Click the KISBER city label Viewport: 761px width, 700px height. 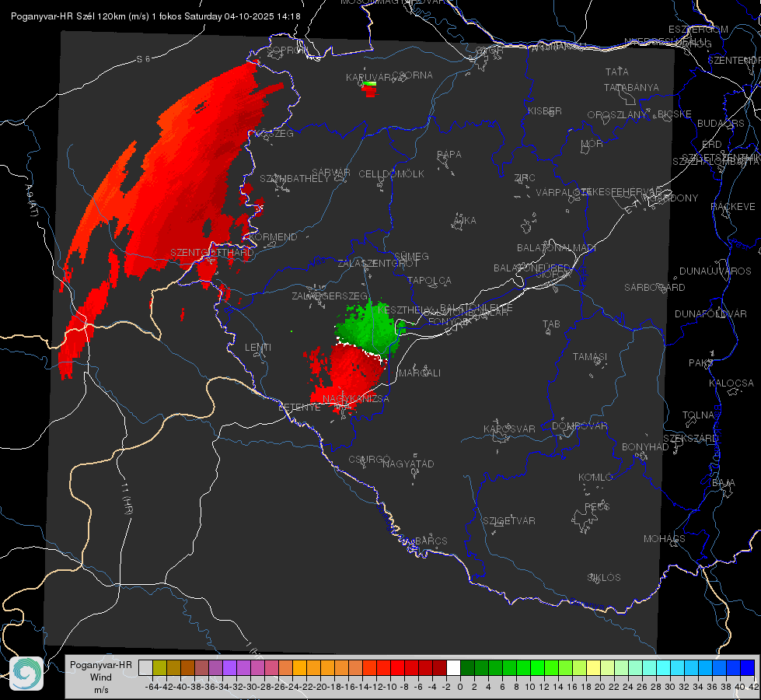tap(545, 110)
